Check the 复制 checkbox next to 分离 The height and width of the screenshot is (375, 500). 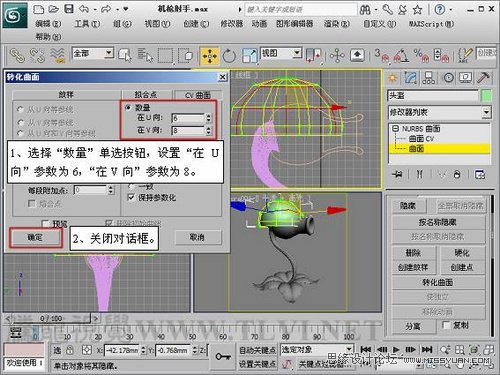click(x=446, y=325)
